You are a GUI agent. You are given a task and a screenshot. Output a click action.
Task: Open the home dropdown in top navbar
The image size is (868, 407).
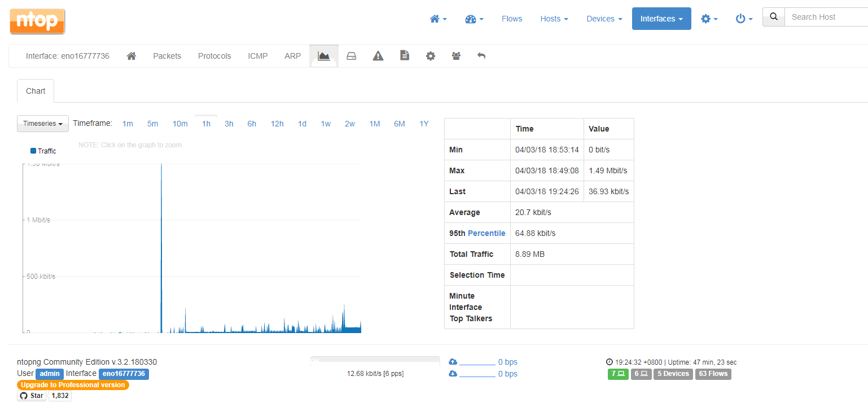pos(439,19)
